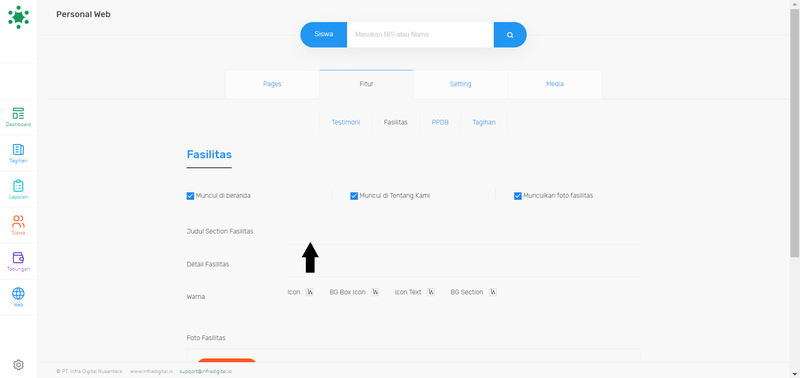Toggle "Munculkan foto fasilitas" checkbox
This screenshot has height=378, width=800.
(x=518, y=196)
